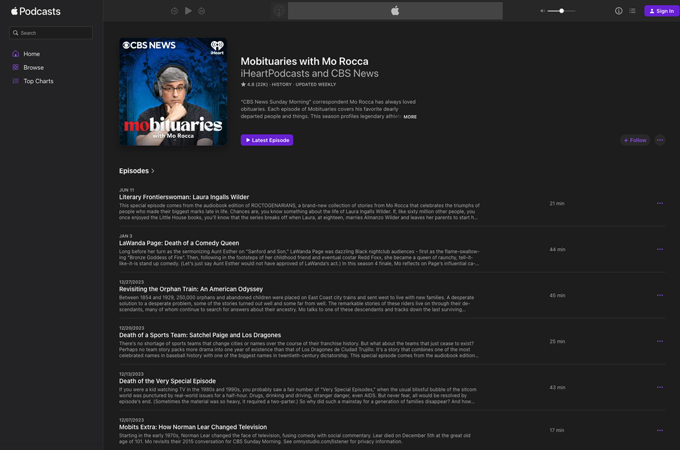Viewport: 680px width, 450px height.
Task: Open more options for Norman Lear episode
Action: 660,430
